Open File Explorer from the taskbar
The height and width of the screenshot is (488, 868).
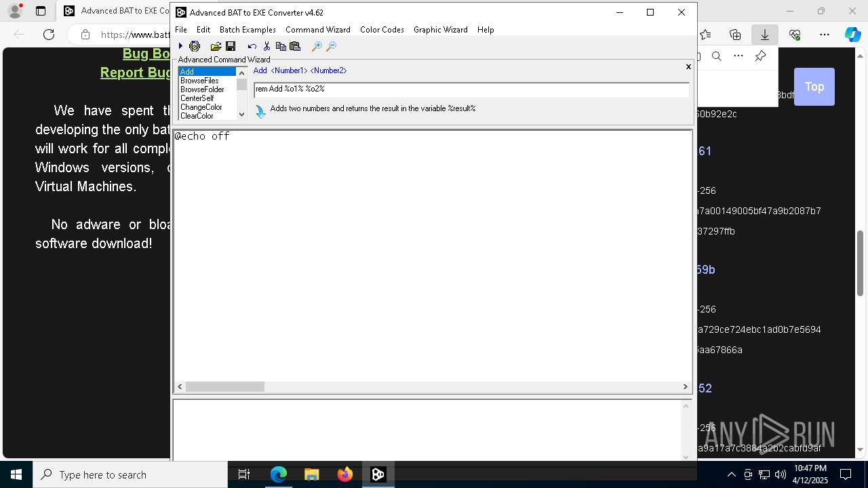tap(311, 474)
